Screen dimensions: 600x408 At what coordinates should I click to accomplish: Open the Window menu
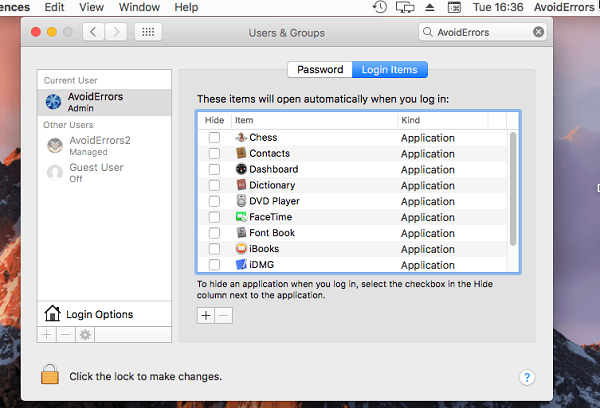(139, 7)
